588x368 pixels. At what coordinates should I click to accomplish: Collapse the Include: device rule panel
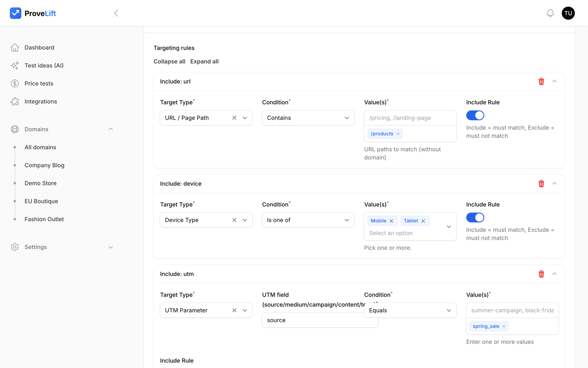pyautogui.click(x=555, y=184)
